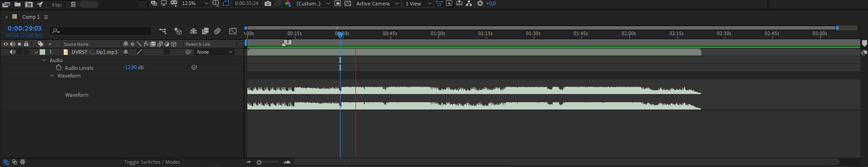This screenshot has height=167, width=868.
Task: Mute audio of the DVRST mp3 layer
Action: (x=12, y=52)
